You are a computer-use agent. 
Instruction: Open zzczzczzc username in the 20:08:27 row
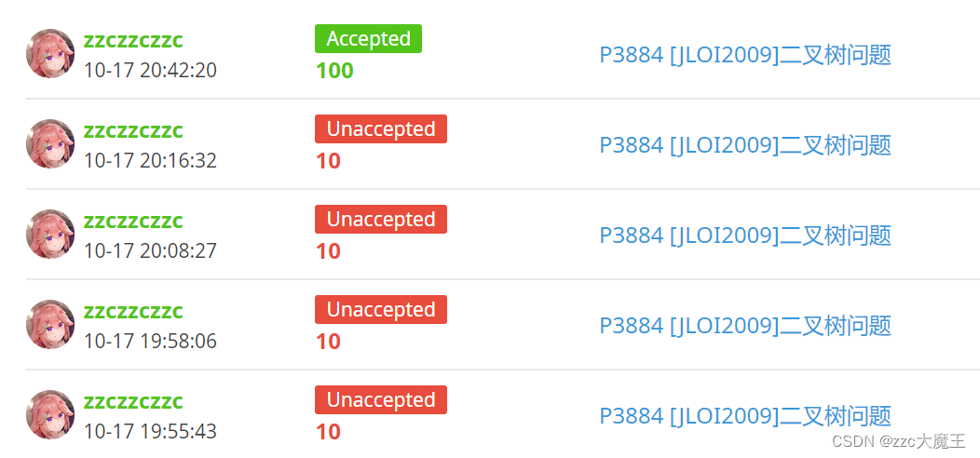pos(133,222)
